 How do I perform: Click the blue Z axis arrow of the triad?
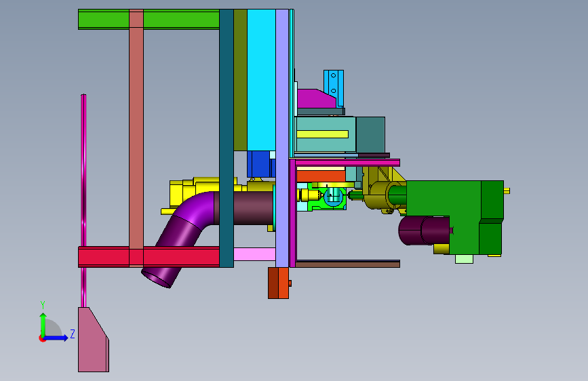pyautogui.click(x=56, y=338)
